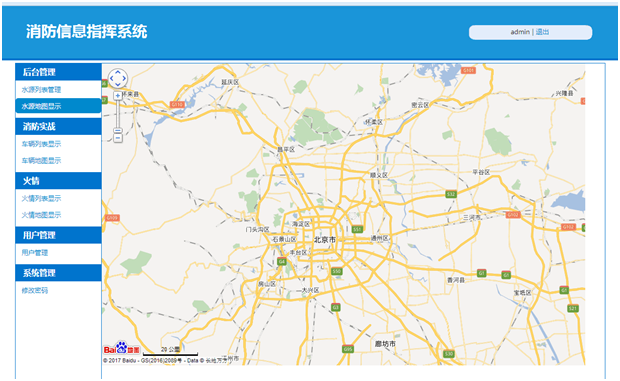Pan the map up with the arrow
Screen dimensions: 620x381
[x=118, y=72]
